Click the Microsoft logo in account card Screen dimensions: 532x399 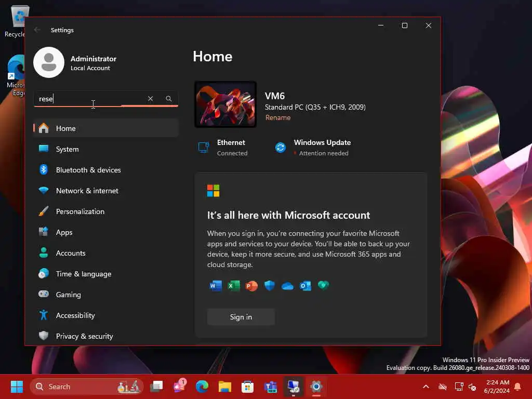[x=214, y=191]
